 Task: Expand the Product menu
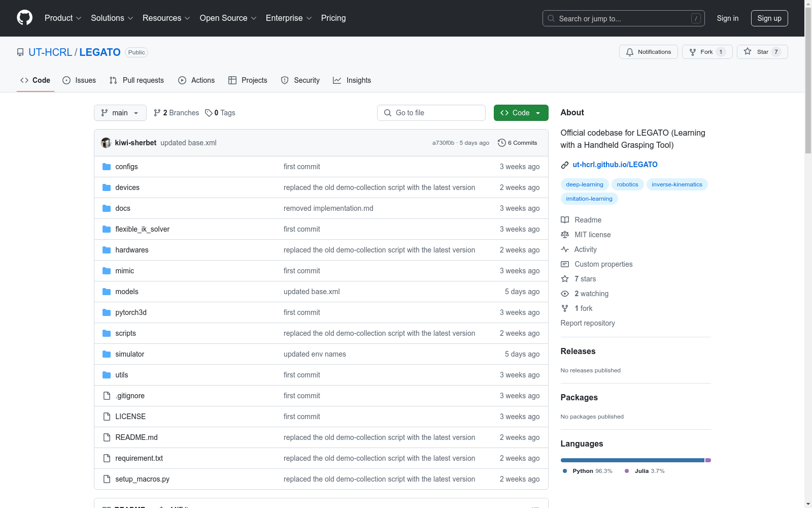[x=63, y=18]
